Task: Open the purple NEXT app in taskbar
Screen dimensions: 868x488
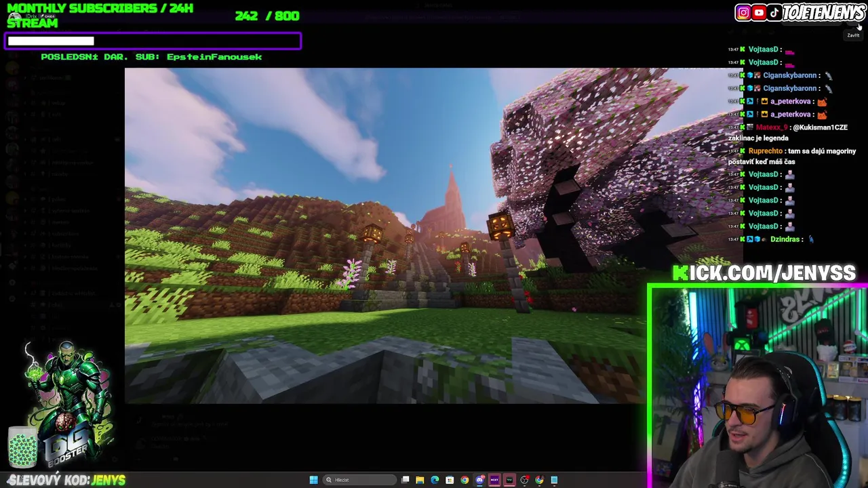Action: pyautogui.click(x=494, y=480)
